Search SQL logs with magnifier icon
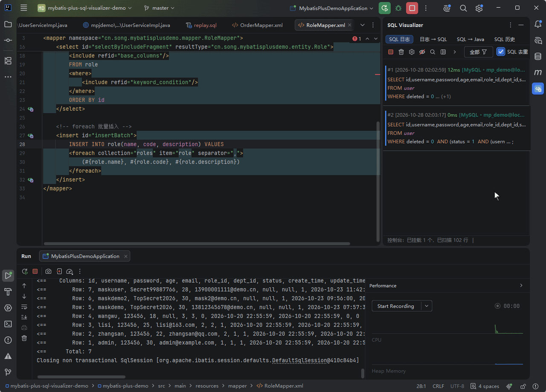The height and width of the screenshot is (392, 546). (433, 52)
